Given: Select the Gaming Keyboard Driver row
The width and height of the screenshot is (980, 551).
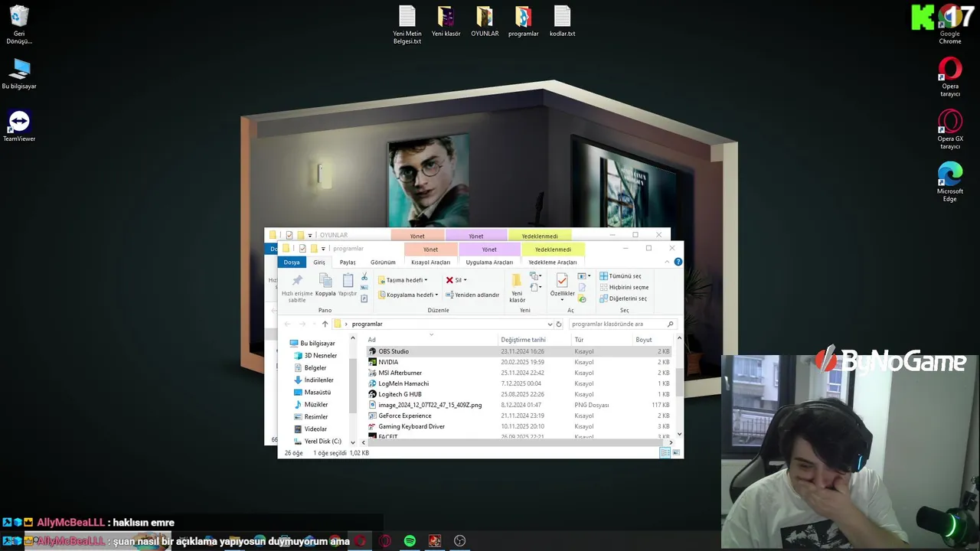Looking at the screenshot, I should 519,426.
